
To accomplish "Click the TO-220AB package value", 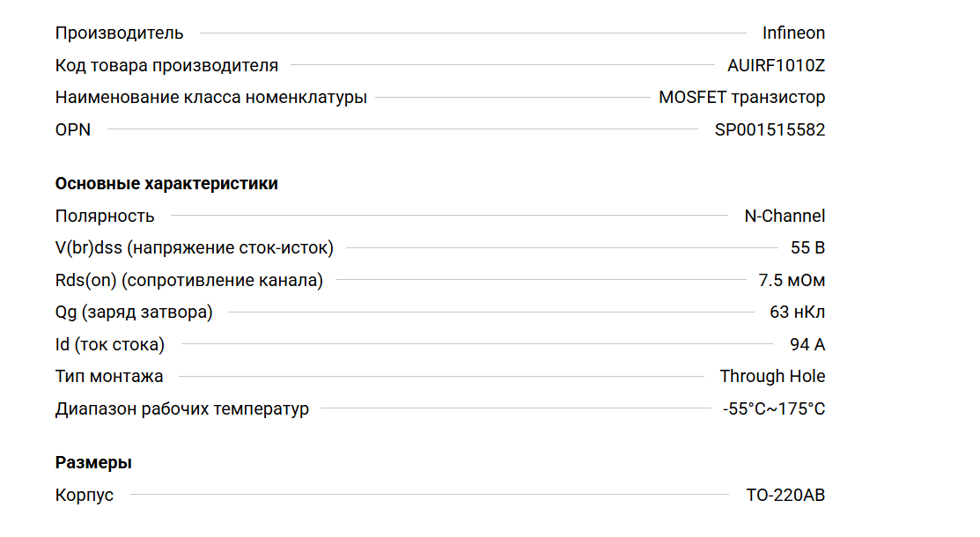I will click(785, 496).
